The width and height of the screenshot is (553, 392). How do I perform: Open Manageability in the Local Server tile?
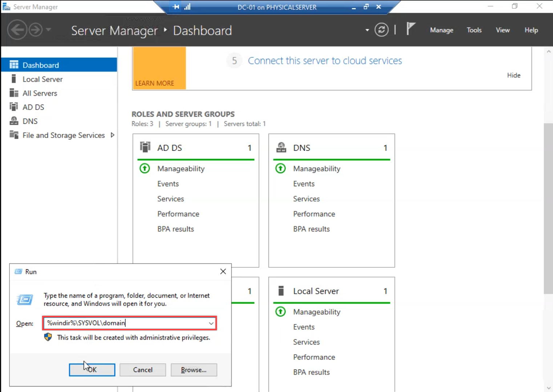click(x=317, y=312)
